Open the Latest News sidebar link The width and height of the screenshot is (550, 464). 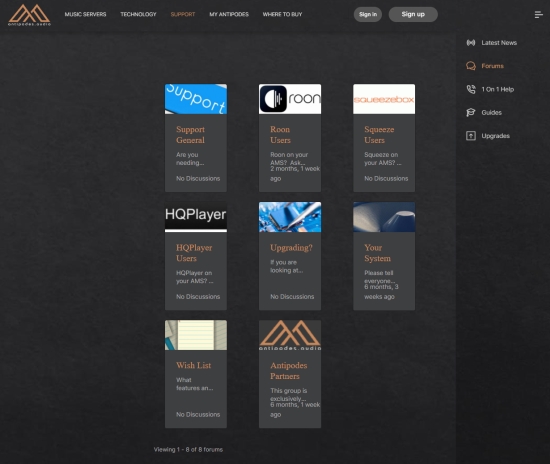(x=499, y=42)
